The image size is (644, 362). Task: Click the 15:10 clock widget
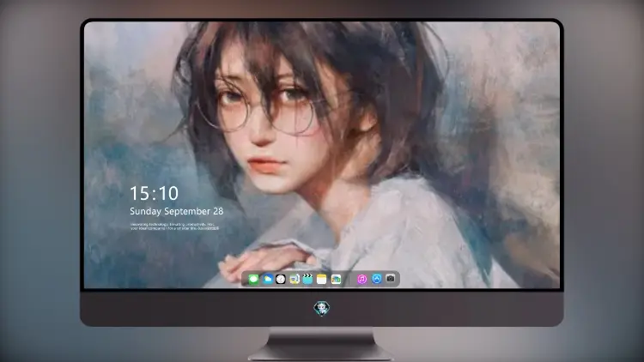coord(154,193)
